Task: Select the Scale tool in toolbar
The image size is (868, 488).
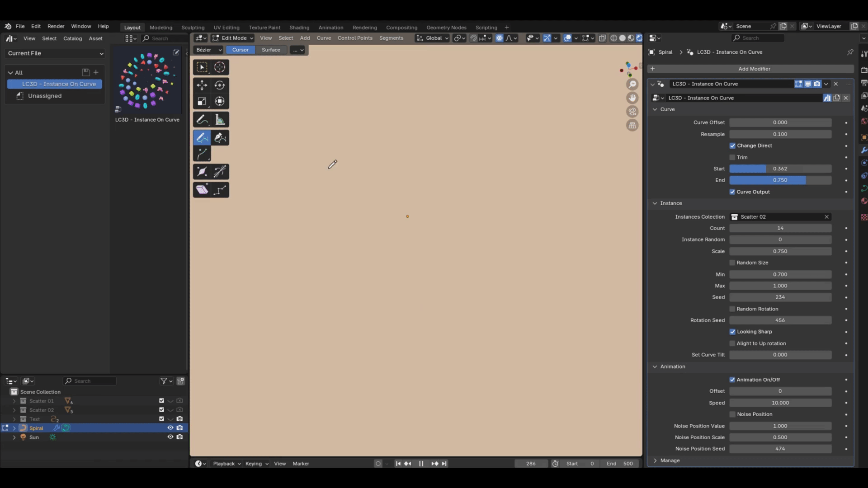Action: point(202,101)
